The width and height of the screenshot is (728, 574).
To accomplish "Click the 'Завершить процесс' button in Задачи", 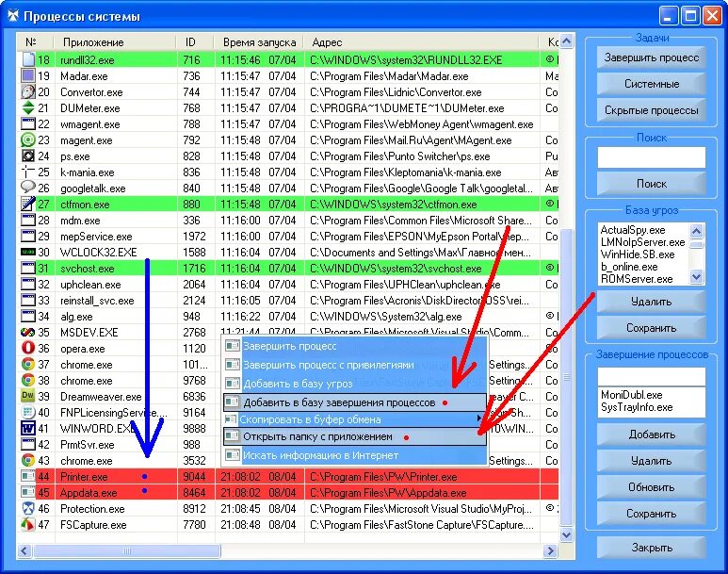I will click(x=651, y=57).
